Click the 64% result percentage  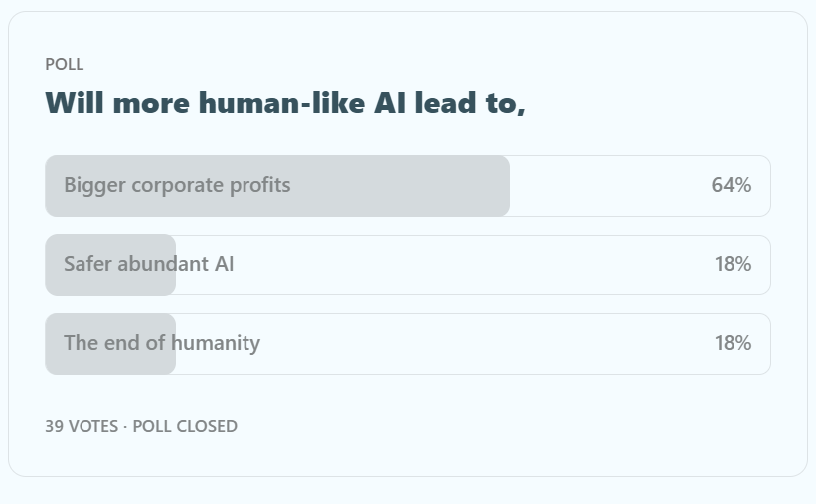[x=731, y=185]
